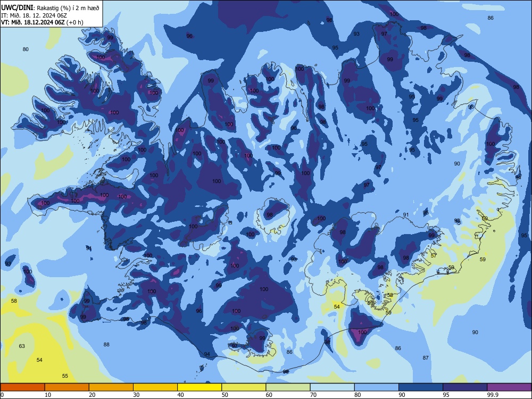Click the humidity value '87' on the map
532x399 pixels.
[426, 358]
